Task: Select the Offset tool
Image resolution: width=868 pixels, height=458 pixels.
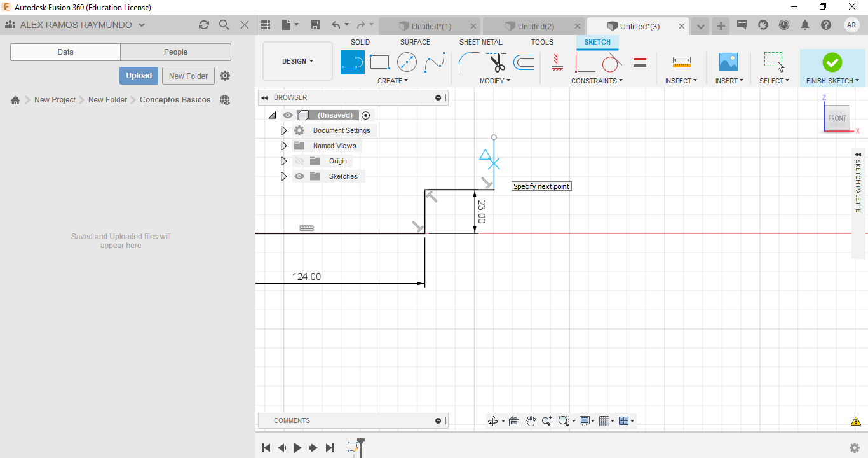Action: click(524, 62)
